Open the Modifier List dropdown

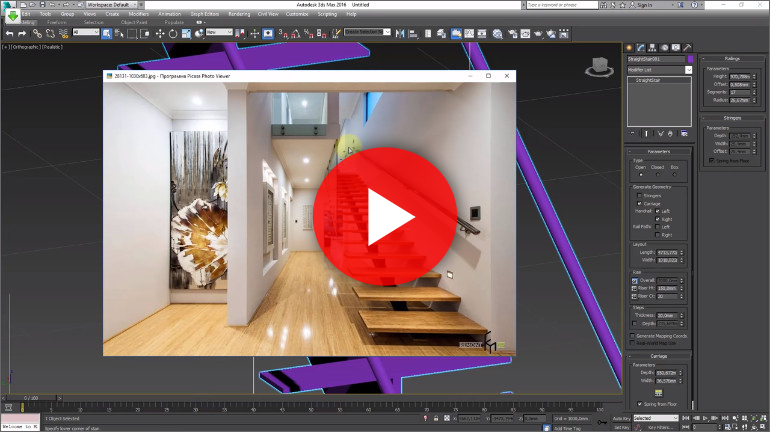pyautogui.click(x=660, y=70)
